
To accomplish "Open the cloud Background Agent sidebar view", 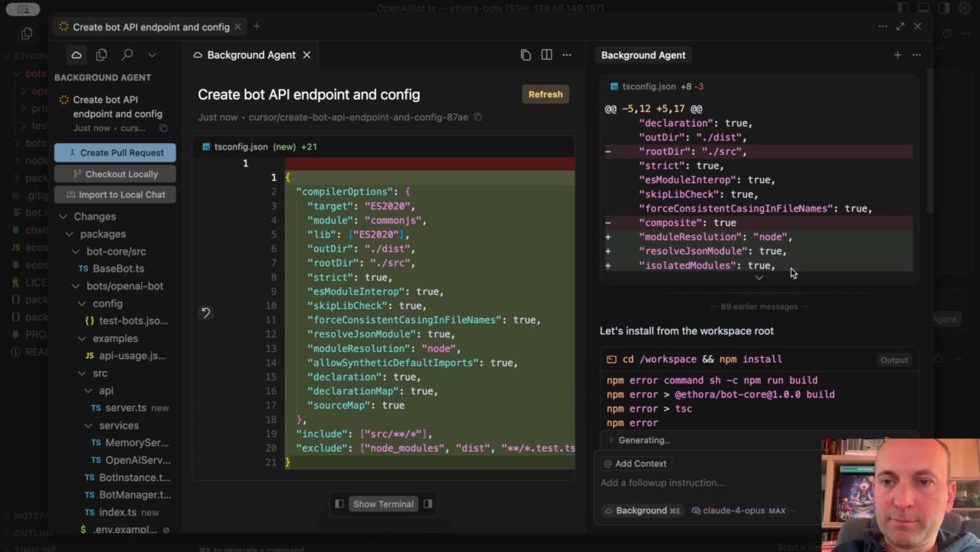I will pos(76,55).
